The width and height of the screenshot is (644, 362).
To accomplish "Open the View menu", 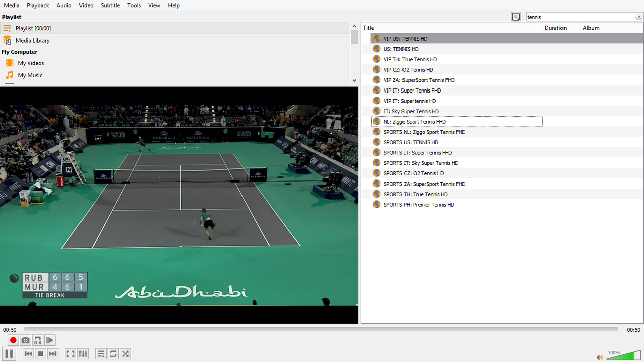I will point(154,5).
